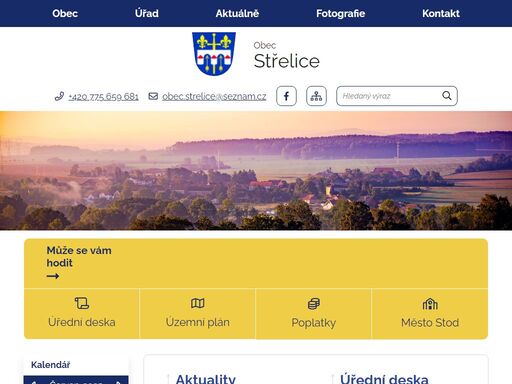Open the Aktuálně menu item

pos(237,13)
